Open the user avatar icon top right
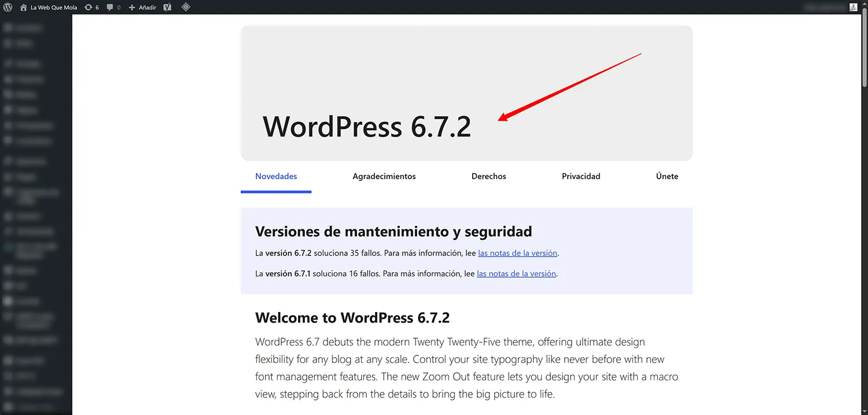This screenshot has height=415, width=868. (x=852, y=7)
